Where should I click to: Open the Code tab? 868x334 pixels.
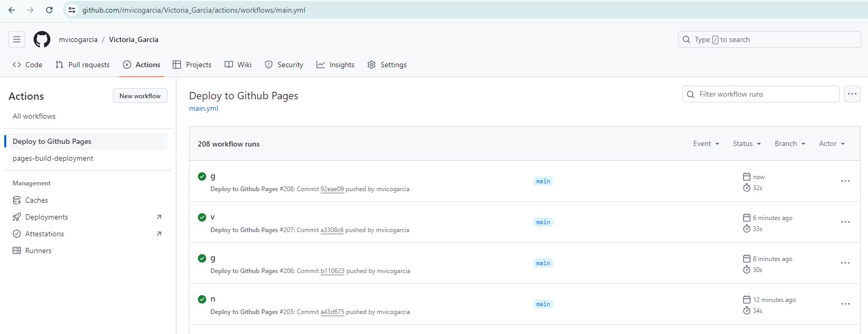coord(27,65)
